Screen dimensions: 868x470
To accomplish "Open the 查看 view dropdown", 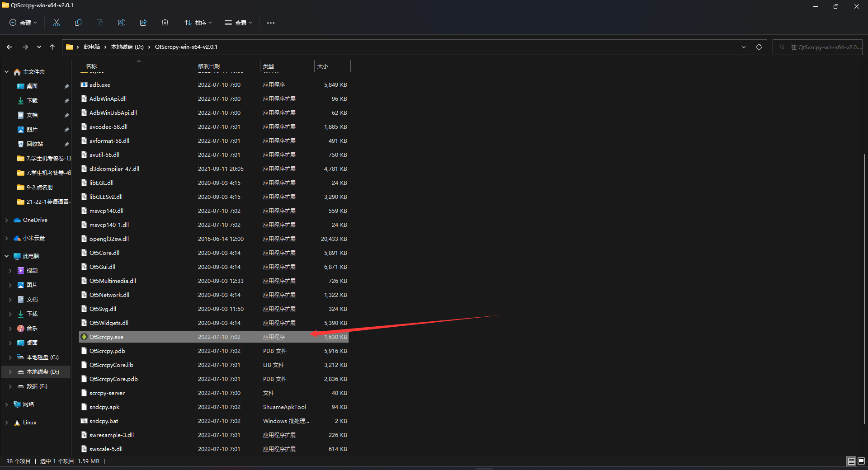I will point(238,23).
